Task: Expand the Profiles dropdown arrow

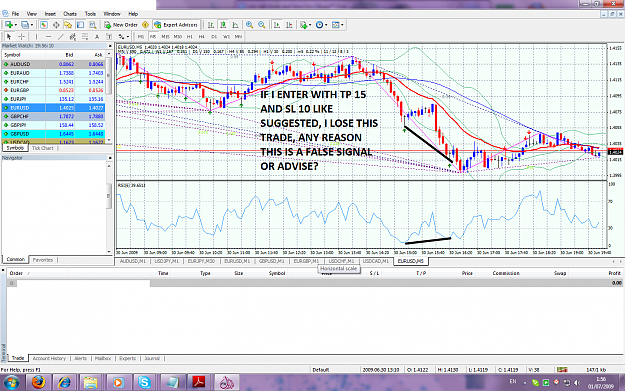Action: pyautogui.click(x=31, y=25)
